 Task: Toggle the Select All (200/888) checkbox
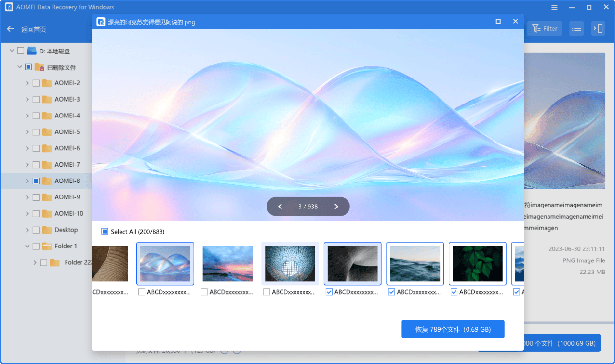105,232
